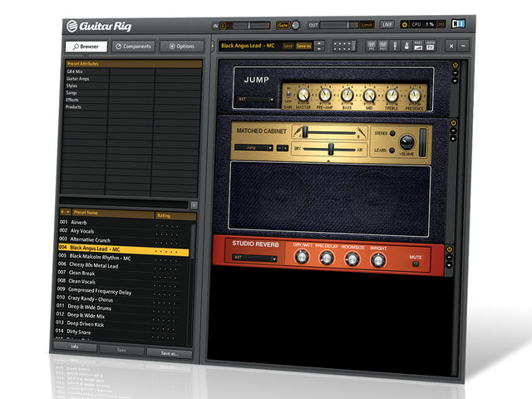This screenshot has width=532, height=399.
Task: Toggle LIVE view mode
Action: click(x=387, y=24)
